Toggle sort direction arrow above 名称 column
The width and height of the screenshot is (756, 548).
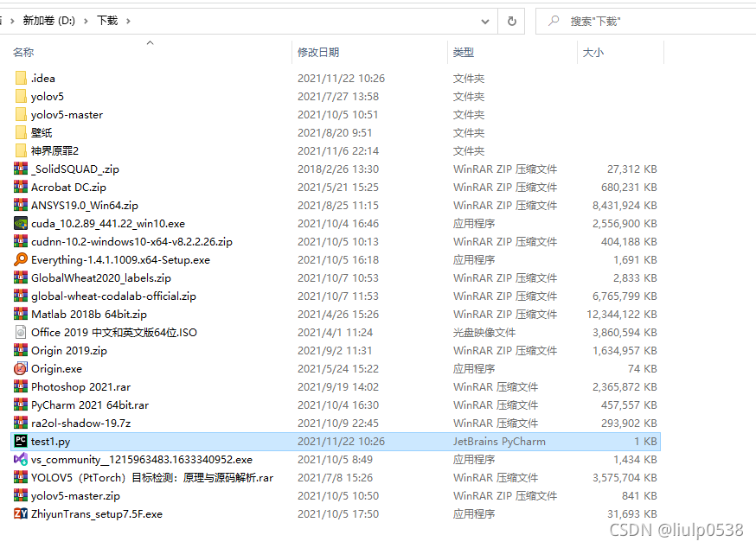click(x=150, y=43)
